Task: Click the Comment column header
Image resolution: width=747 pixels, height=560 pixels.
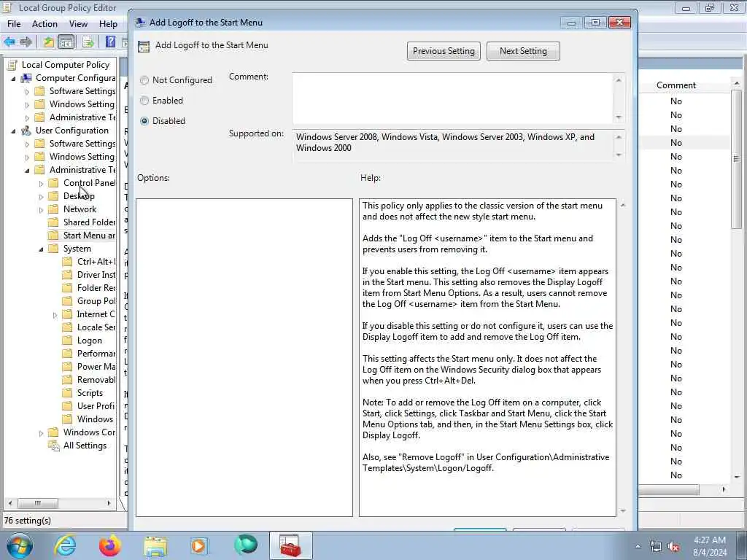Action: pos(676,85)
